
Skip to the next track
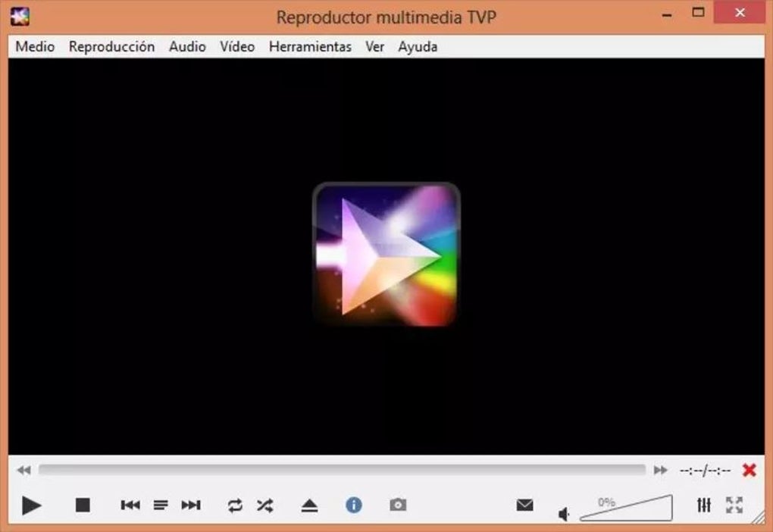pos(192,503)
